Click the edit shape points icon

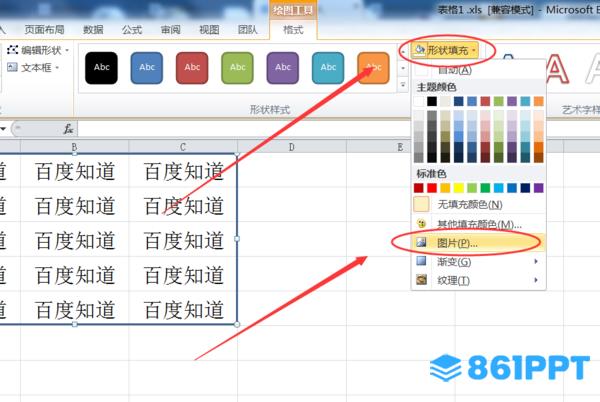pyautogui.click(x=13, y=50)
